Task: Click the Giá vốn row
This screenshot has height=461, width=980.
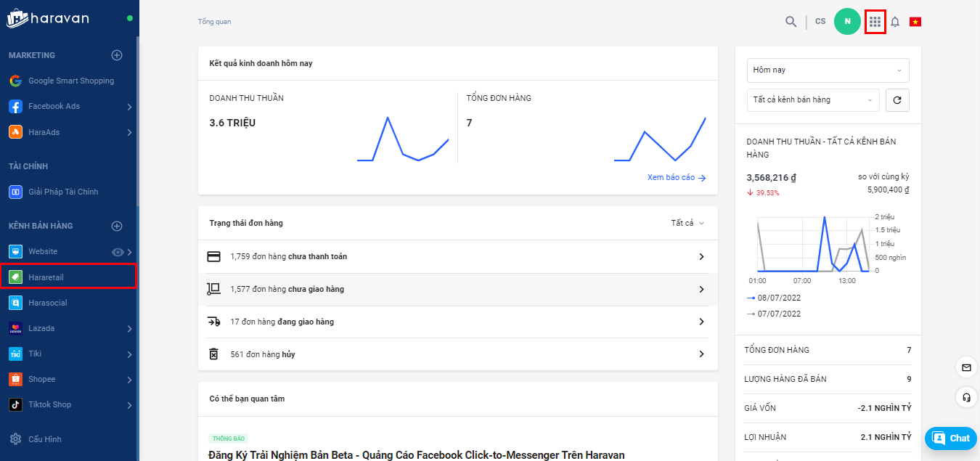Action: (x=828, y=408)
